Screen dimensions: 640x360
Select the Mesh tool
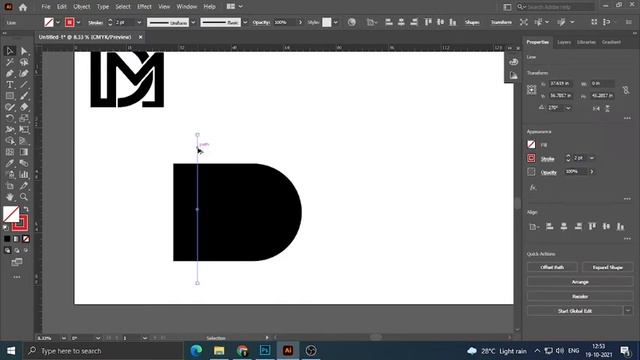click(10, 152)
